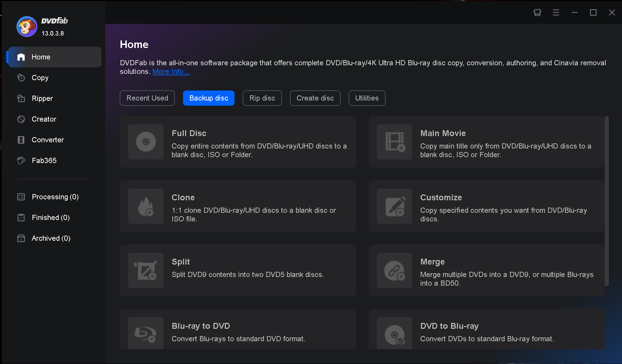Choose the Blu-ray to DVD title
This screenshot has width=622, height=364.
click(201, 326)
